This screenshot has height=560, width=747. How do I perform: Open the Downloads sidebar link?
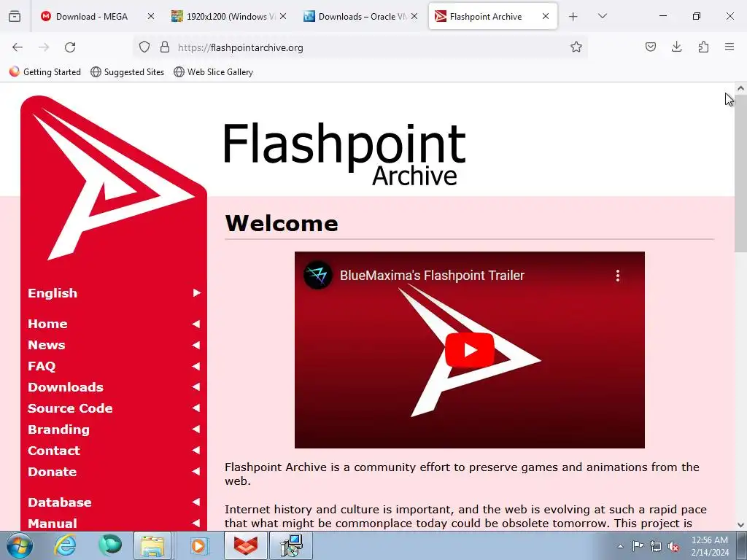pos(114,387)
